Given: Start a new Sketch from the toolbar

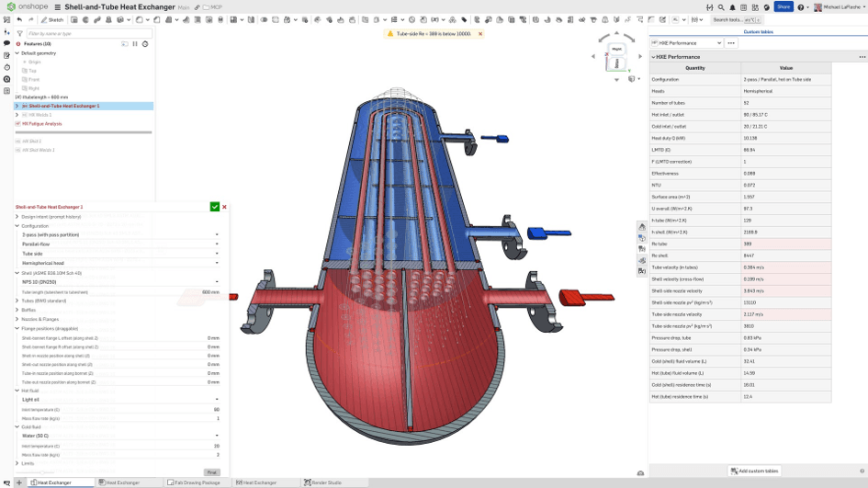Looking at the screenshot, I should point(52,20).
